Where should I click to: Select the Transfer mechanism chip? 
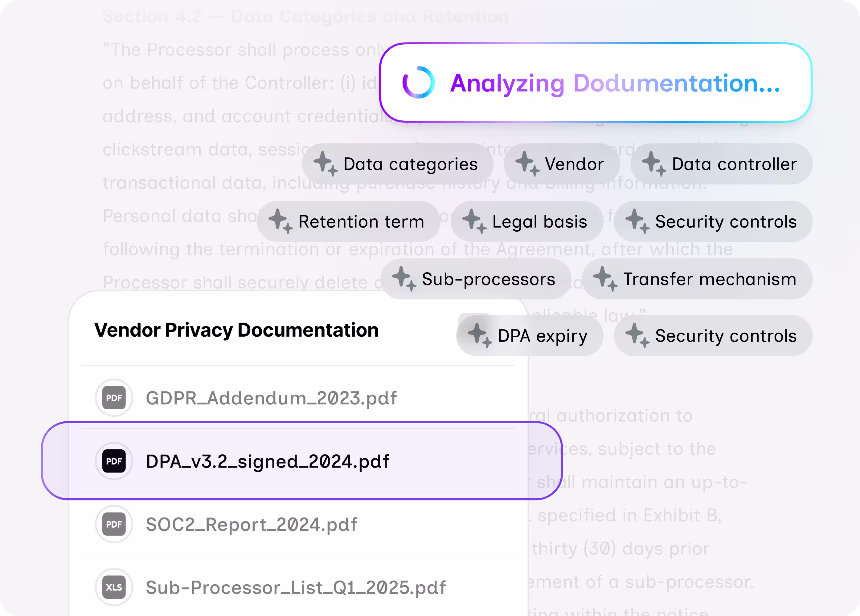pyautogui.click(x=697, y=279)
